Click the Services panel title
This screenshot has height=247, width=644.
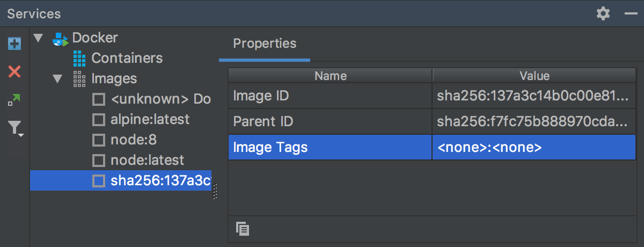pyautogui.click(x=34, y=13)
